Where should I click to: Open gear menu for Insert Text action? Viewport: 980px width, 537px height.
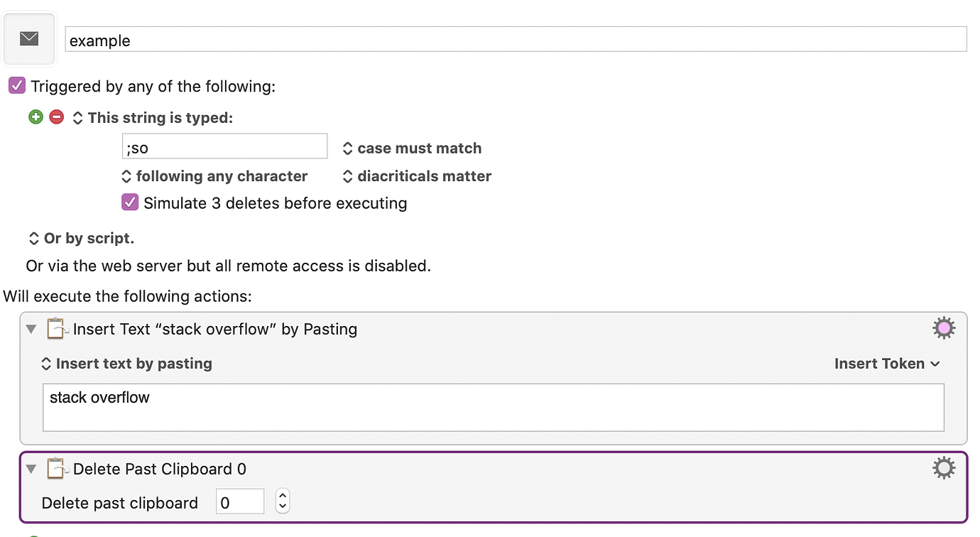944,328
